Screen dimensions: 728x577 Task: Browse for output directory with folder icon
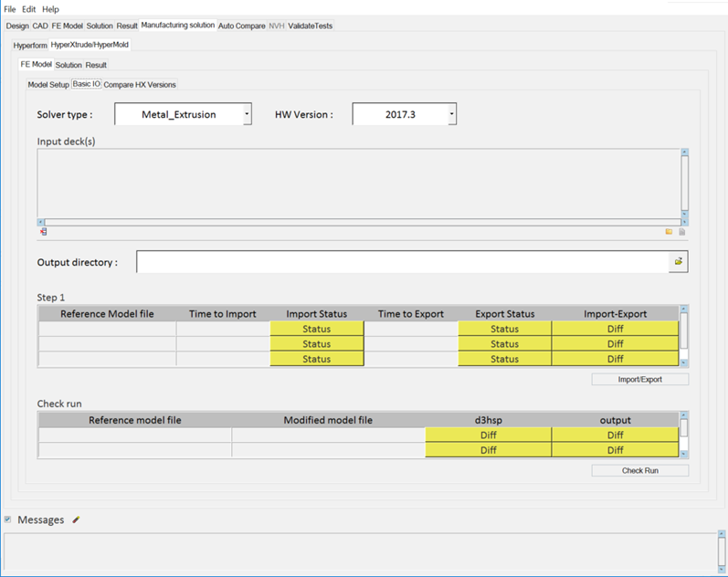click(678, 262)
